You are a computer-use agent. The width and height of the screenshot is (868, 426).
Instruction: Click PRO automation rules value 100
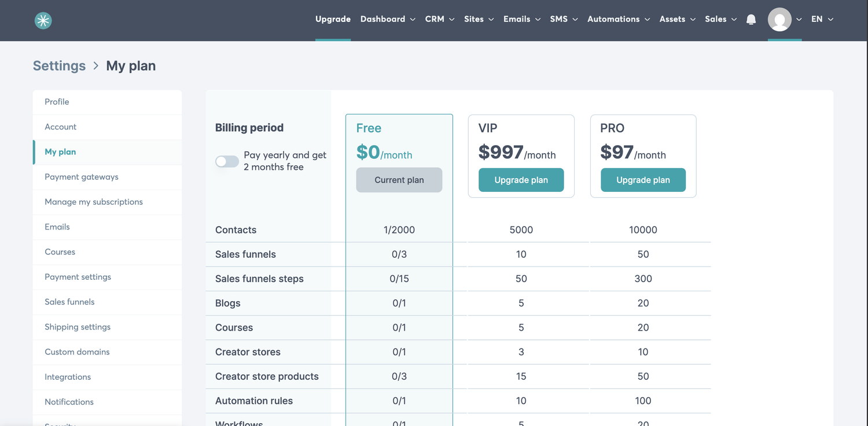point(643,401)
